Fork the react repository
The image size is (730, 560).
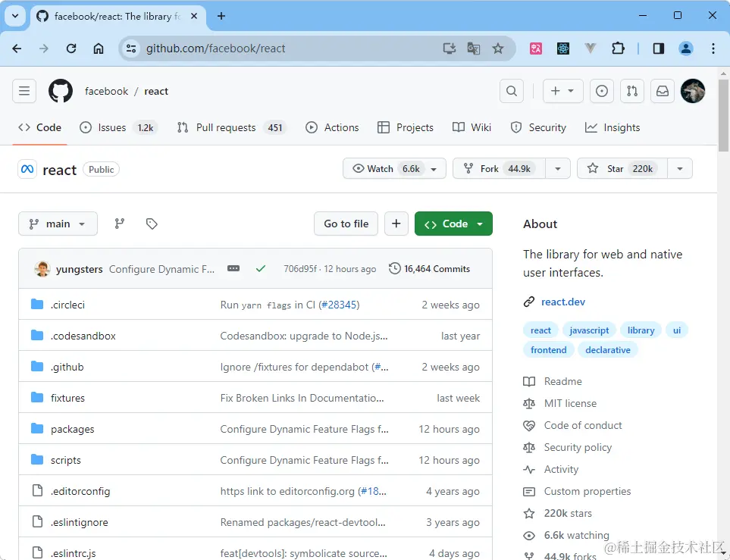(499, 168)
